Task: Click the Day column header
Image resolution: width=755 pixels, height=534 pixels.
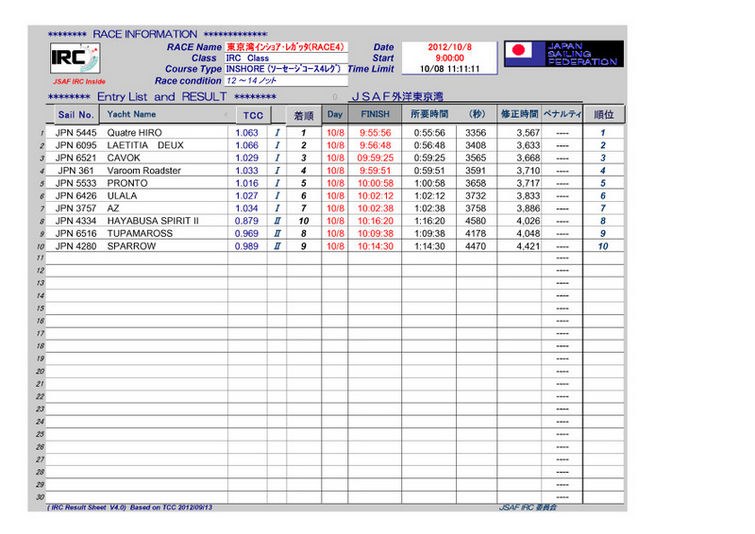Action: click(x=335, y=115)
